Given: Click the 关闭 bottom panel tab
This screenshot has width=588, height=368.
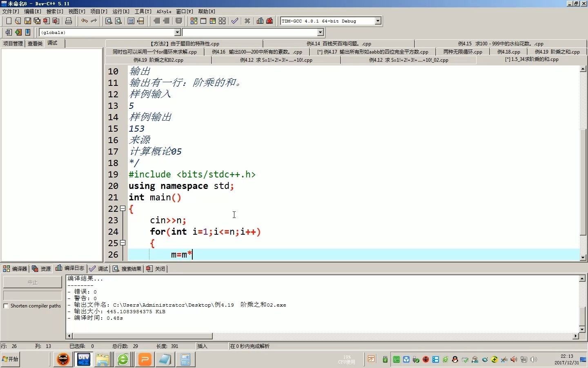Looking at the screenshot, I should (156, 269).
